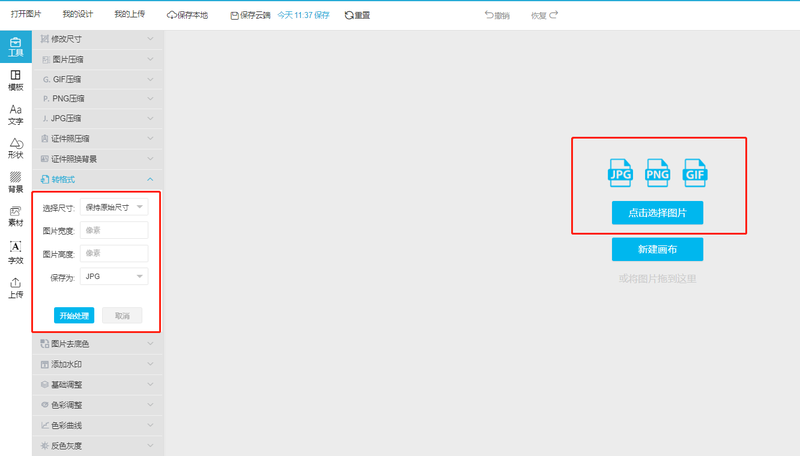Viewport: 800px width, 456px height.
Task: Click the 重置 reset button
Action: point(357,15)
